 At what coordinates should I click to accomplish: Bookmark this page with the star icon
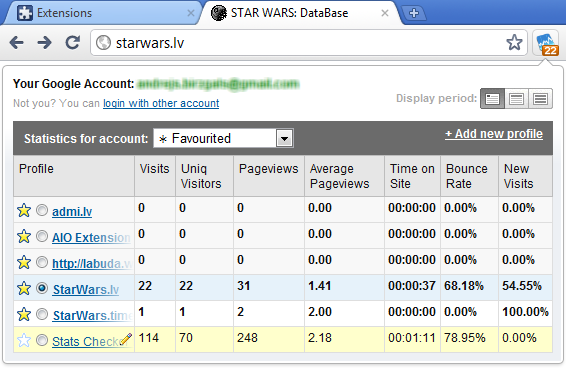514,43
